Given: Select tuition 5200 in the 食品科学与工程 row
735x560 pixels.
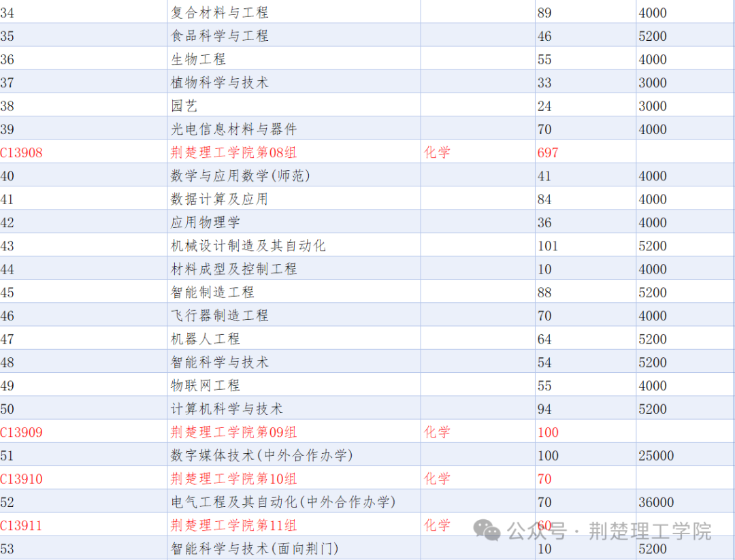Looking at the screenshot, I should [652, 36].
